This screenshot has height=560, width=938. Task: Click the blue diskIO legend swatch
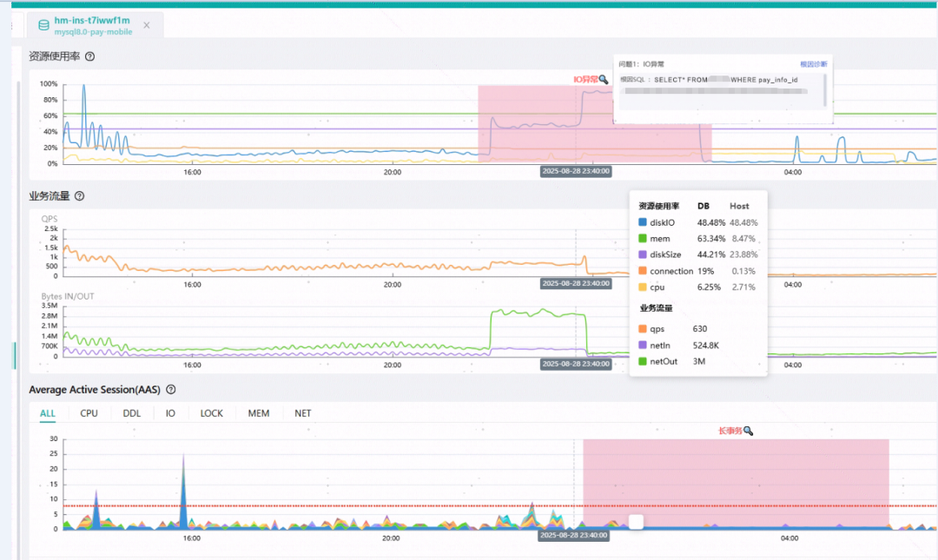[643, 222]
